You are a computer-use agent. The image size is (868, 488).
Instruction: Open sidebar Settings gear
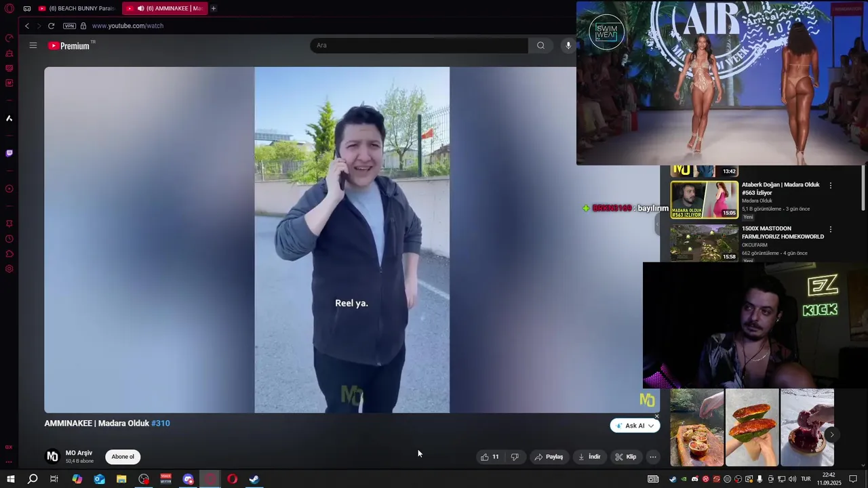pyautogui.click(x=9, y=269)
